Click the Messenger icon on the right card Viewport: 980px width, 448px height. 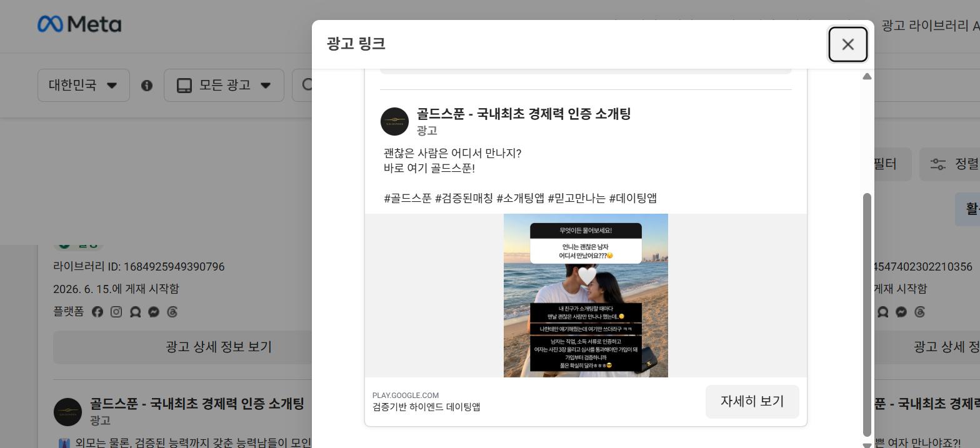[901, 312]
